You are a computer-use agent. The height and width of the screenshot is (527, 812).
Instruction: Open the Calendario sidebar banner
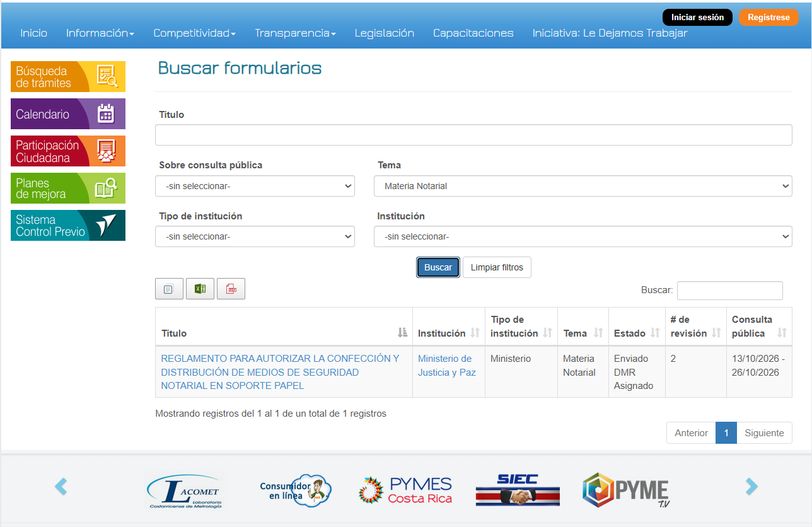coord(68,113)
